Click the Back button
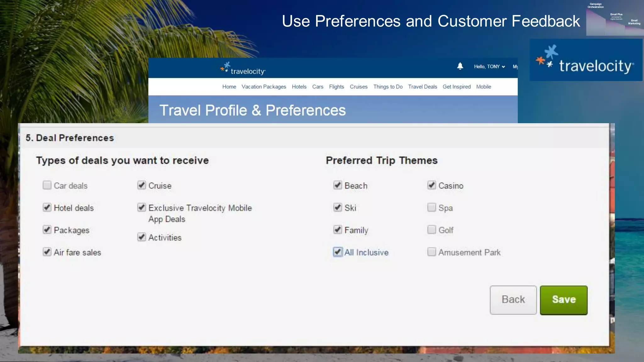The image size is (644, 362). [x=513, y=300]
